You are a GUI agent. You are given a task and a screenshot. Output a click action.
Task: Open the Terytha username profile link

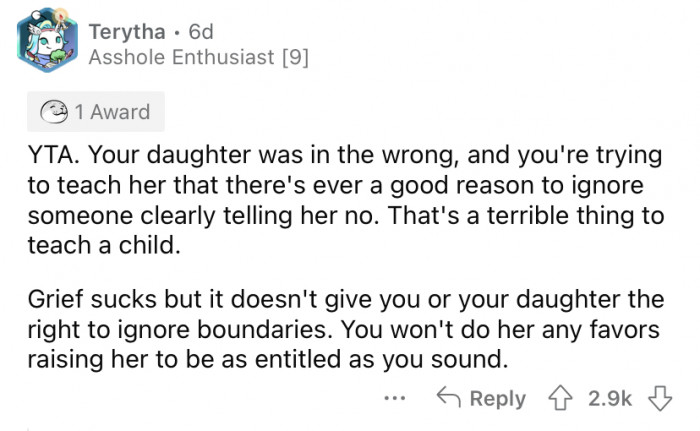click(x=125, y=32)
